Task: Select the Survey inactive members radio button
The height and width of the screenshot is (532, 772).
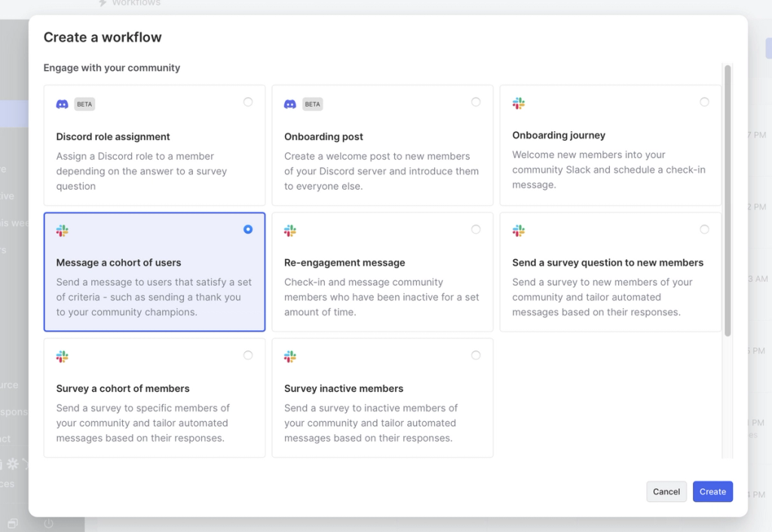Action: (476, 355)
